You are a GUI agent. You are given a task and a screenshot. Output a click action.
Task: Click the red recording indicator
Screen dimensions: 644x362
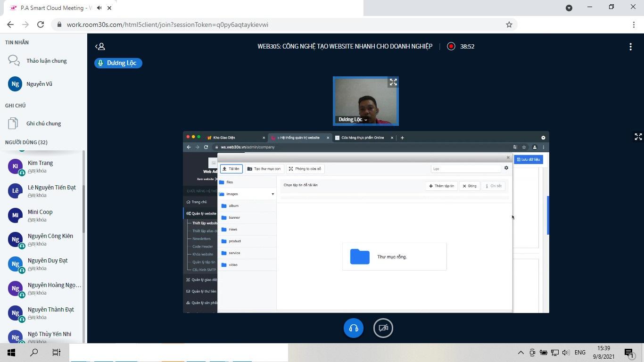(451, 46)
